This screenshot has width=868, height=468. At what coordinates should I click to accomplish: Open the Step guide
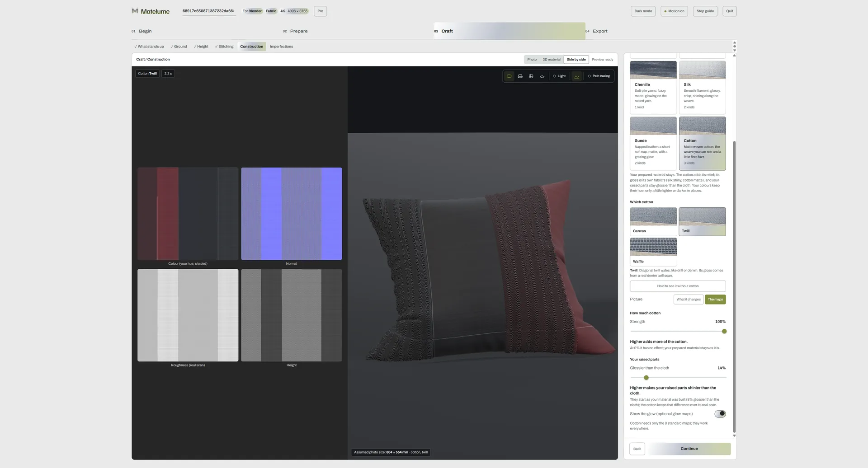click(x=705, y=11)
